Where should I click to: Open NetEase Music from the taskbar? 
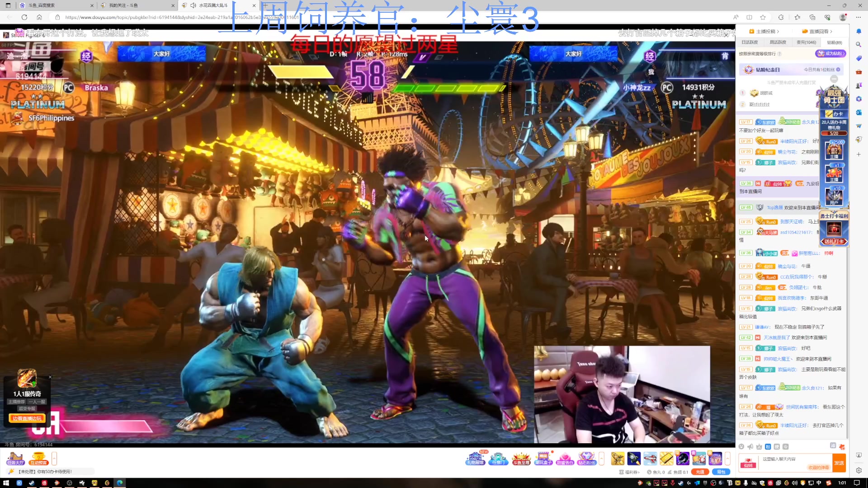[44, 483]
